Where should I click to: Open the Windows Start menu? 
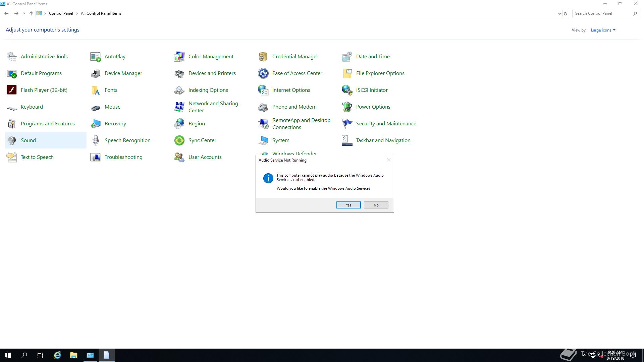(x=8, y=355)
